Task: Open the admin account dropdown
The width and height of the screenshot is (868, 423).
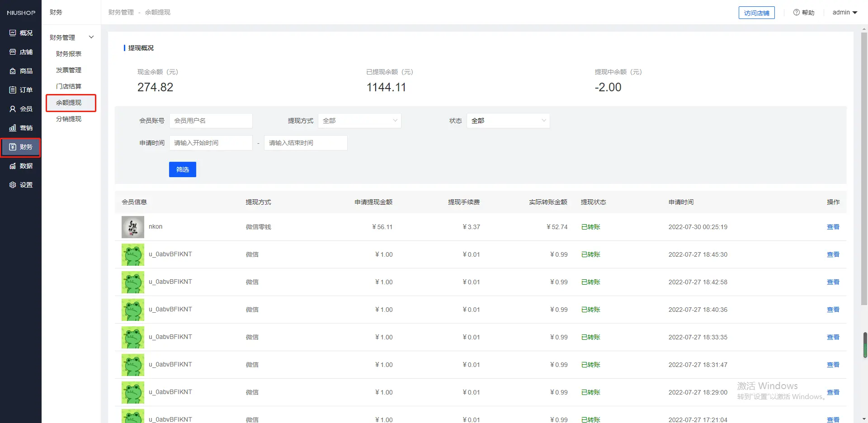Action: tap(844, 12)
